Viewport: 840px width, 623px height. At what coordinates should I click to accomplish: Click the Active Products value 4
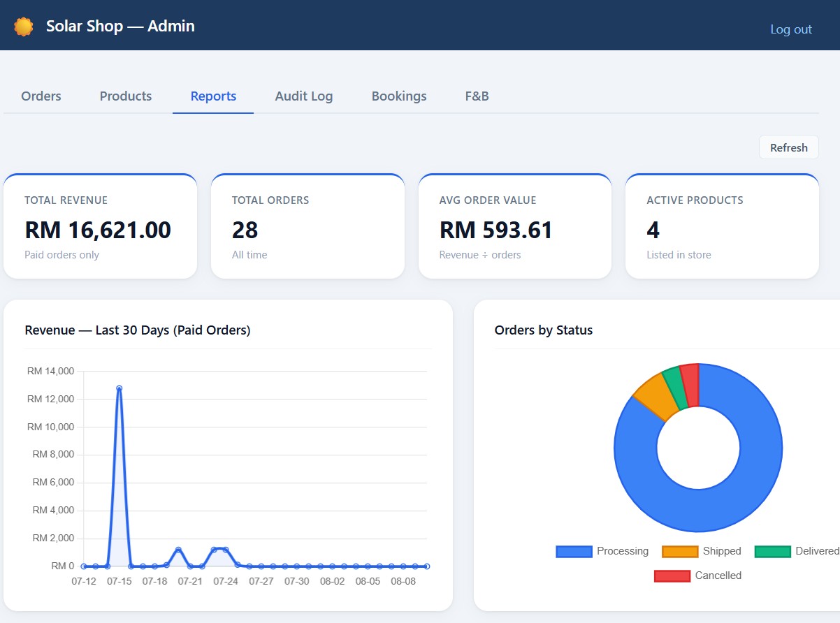[x=653, y=230]
